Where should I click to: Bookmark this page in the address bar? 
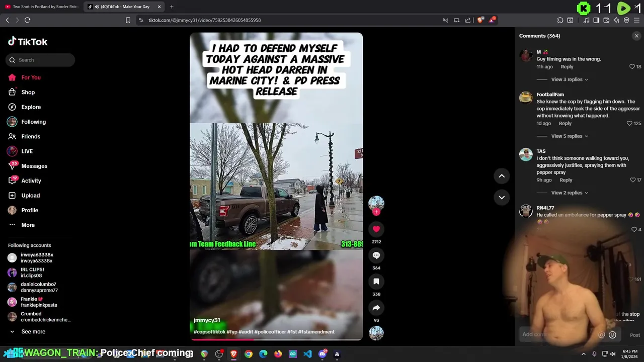[x=128, y=20]
